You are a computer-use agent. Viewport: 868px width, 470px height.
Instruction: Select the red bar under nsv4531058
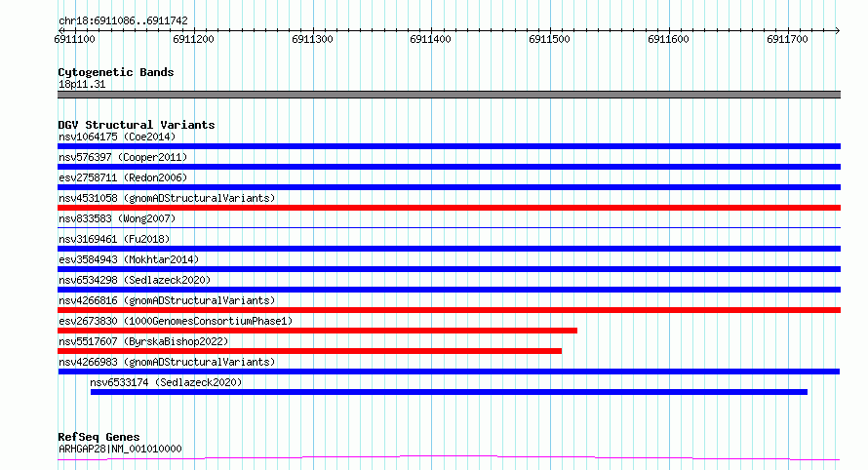coord(449,208)
